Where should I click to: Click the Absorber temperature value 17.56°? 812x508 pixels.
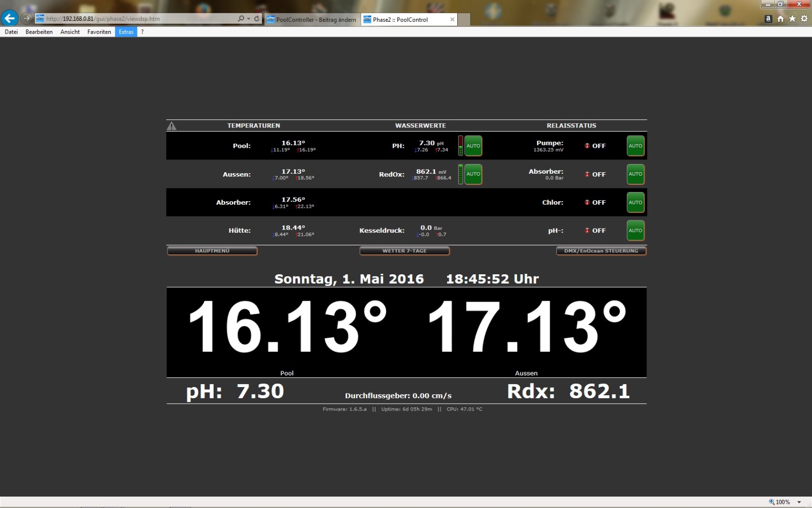tap(293, 200)
